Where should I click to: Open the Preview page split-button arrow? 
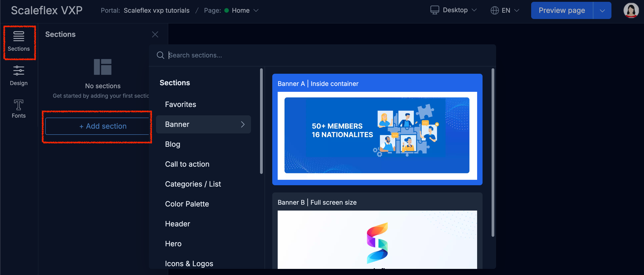click(x=602, y=11)
